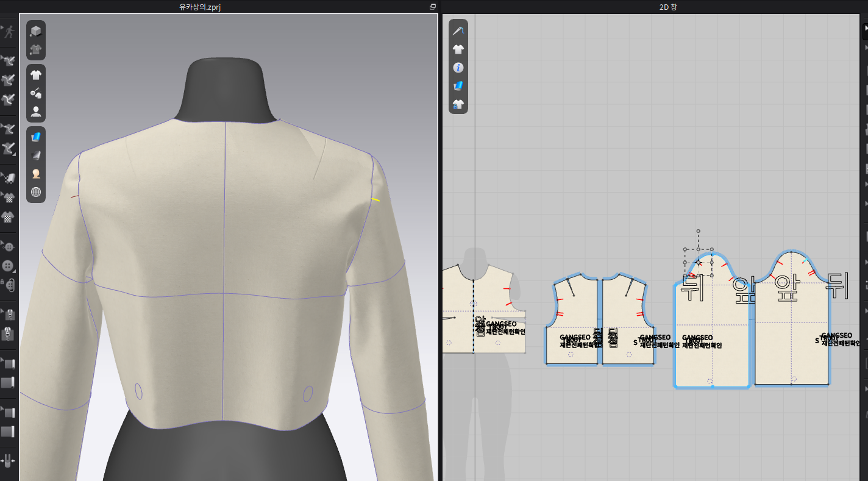
Task: Select monochrome surface render icon
Action: click(36, 155)
